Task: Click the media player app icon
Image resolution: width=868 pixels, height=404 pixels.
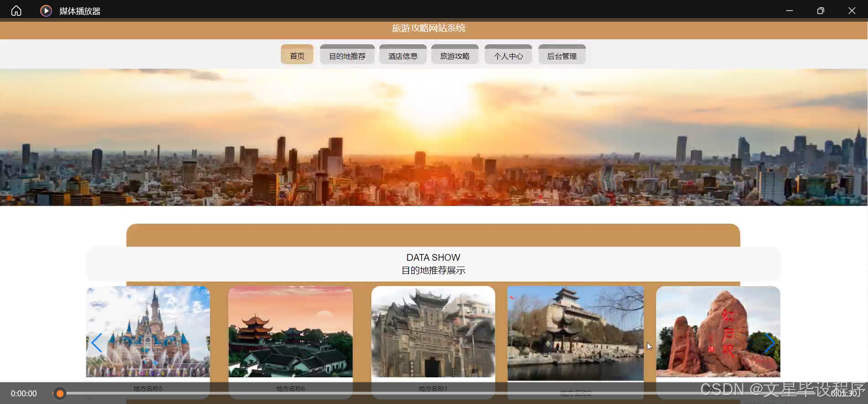Action: (x=46, y=11)
